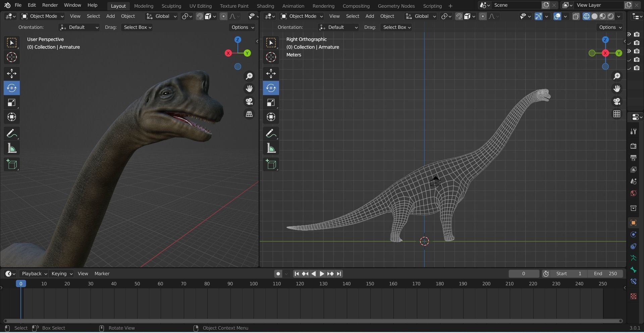Select the Rotate tool in right viewport
644x333 pixels.
click(271, 88)
